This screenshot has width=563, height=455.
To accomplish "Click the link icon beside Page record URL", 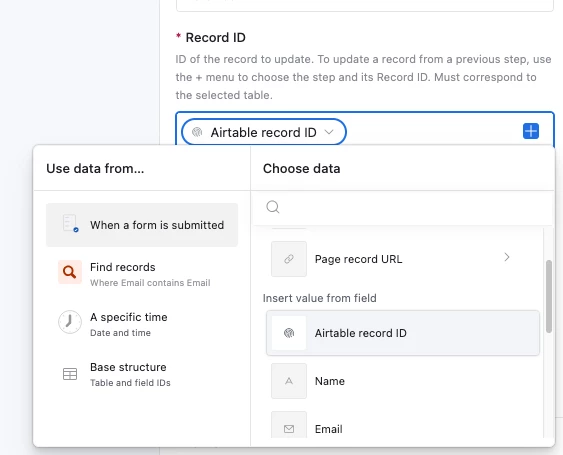I will coord(289,259).
